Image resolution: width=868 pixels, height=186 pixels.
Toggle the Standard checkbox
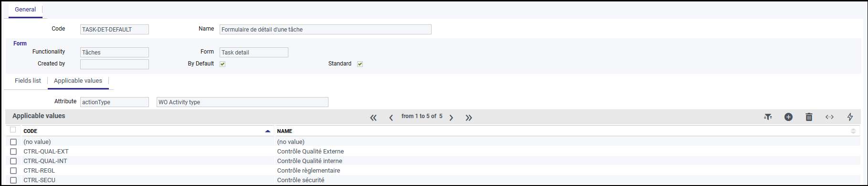[360, 64]
